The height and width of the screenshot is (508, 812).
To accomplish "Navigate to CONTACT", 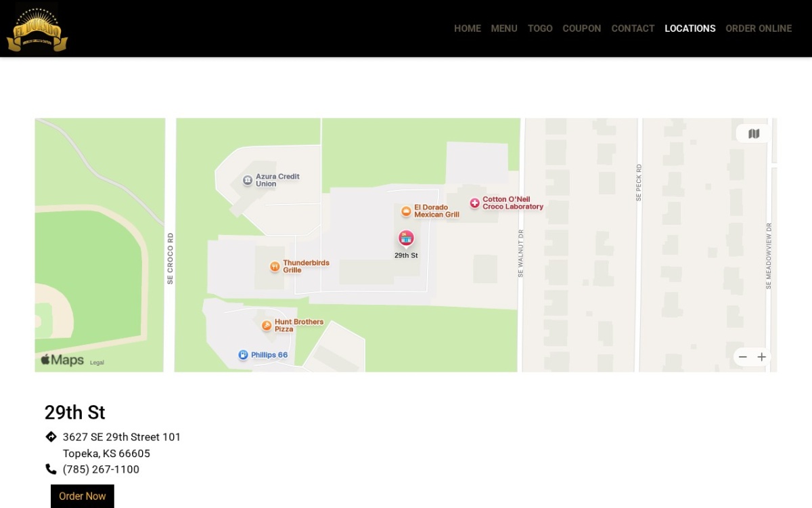I will tap(633, 28).
